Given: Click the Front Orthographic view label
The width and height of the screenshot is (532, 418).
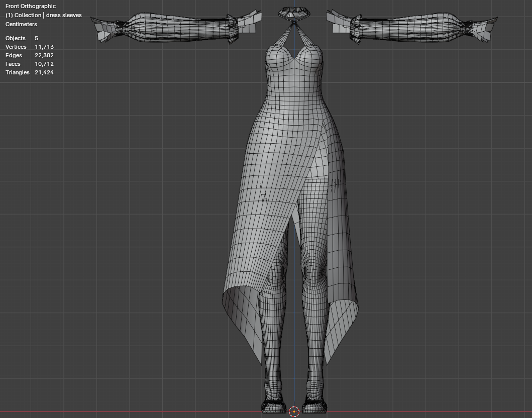Looking at the screenshot, I should pos(31,6).
